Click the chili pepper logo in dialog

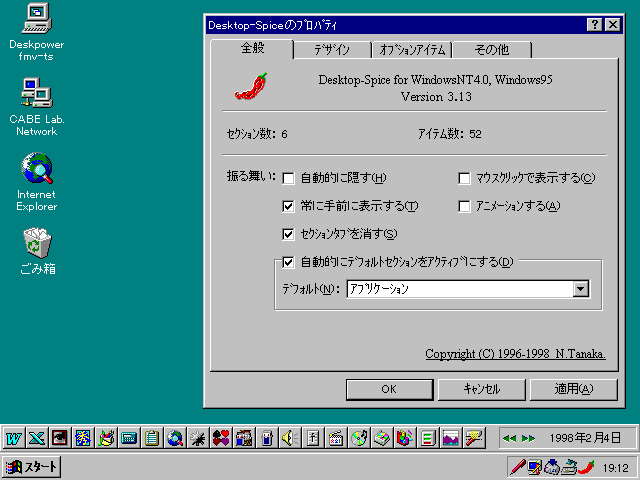pos(251,86)
